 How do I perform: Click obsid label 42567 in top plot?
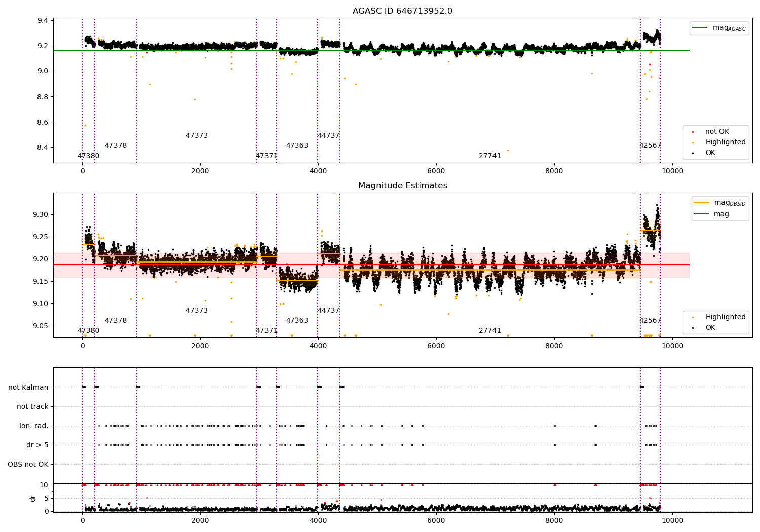(650, 146)
